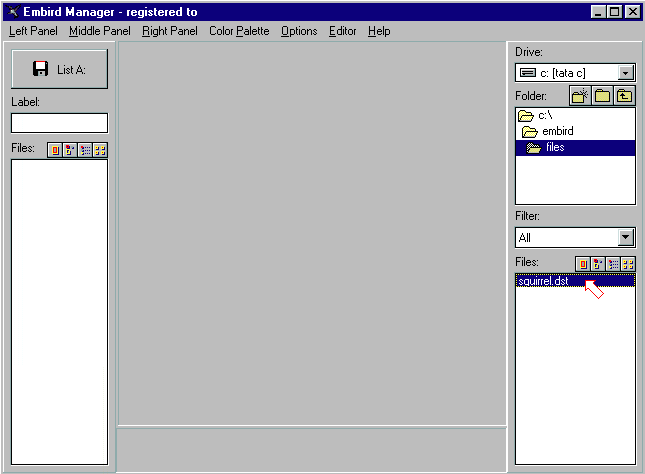The height and width of the screenshot is (474, 645).
Task: Click the plain folder icon beside Folder label
Action: pos(602,96)
